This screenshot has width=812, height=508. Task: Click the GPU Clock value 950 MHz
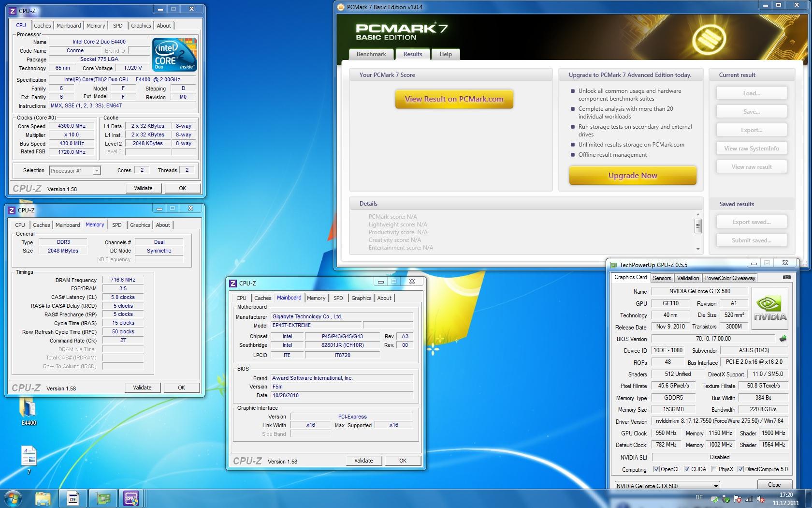pos(666,433)
